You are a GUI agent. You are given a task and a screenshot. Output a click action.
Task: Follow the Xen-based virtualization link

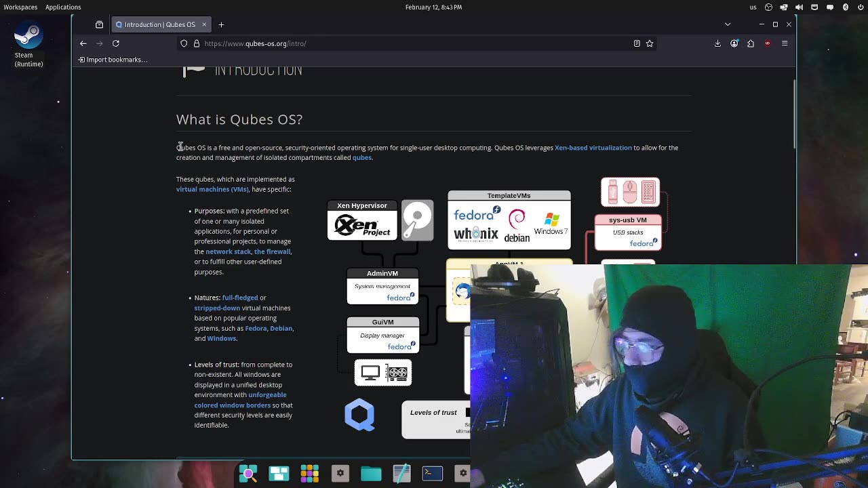tap(593, 148)
